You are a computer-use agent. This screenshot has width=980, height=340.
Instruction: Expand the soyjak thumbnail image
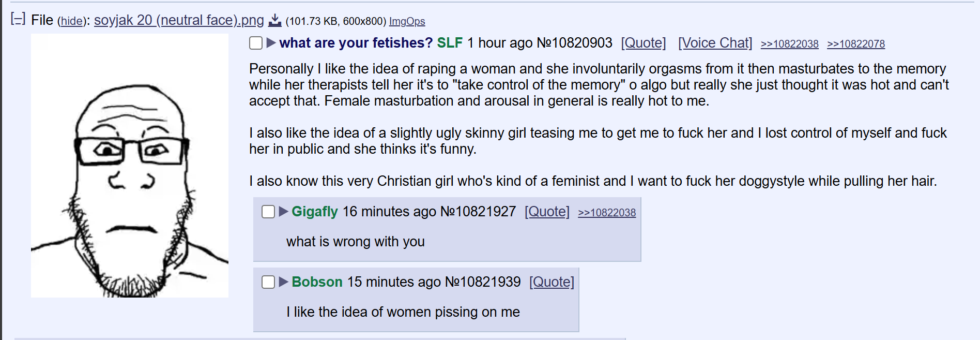[x=130, y=166]
